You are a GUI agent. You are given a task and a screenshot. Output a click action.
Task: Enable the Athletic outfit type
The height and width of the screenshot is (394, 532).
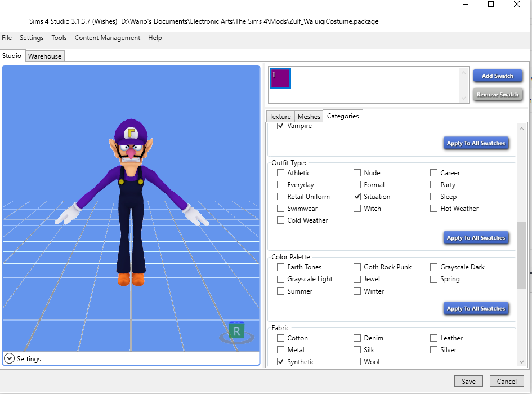(280, 173)
